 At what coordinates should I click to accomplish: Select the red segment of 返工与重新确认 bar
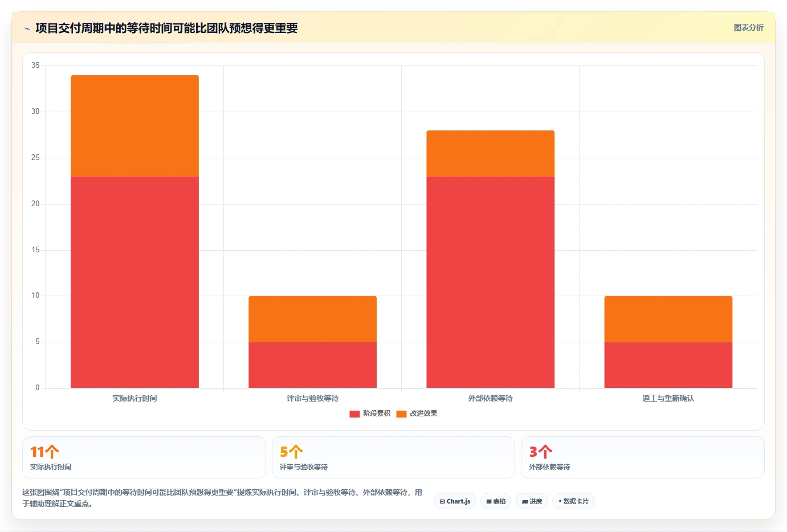point(668,365)
